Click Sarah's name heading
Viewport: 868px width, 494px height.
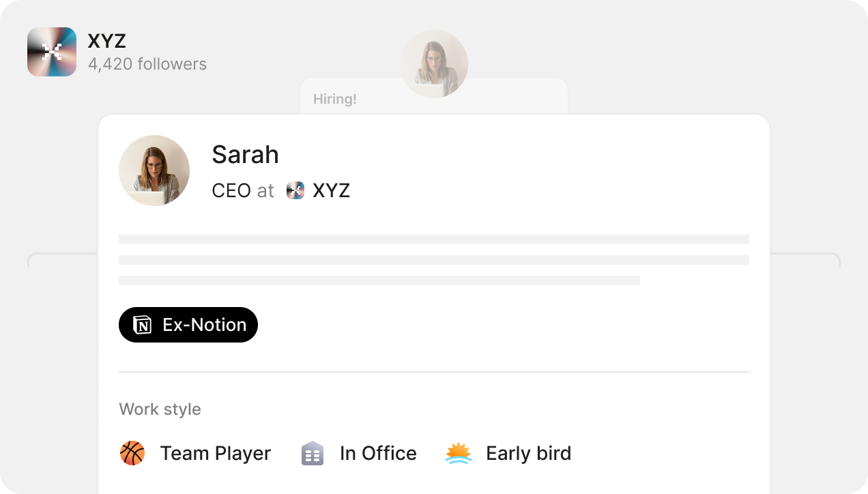tap(246, 155)
